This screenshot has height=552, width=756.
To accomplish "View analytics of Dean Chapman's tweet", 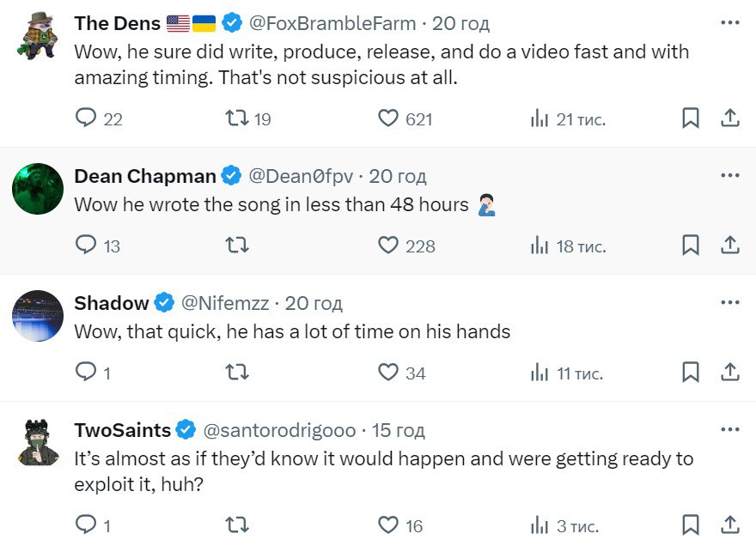I will [540, 246].
